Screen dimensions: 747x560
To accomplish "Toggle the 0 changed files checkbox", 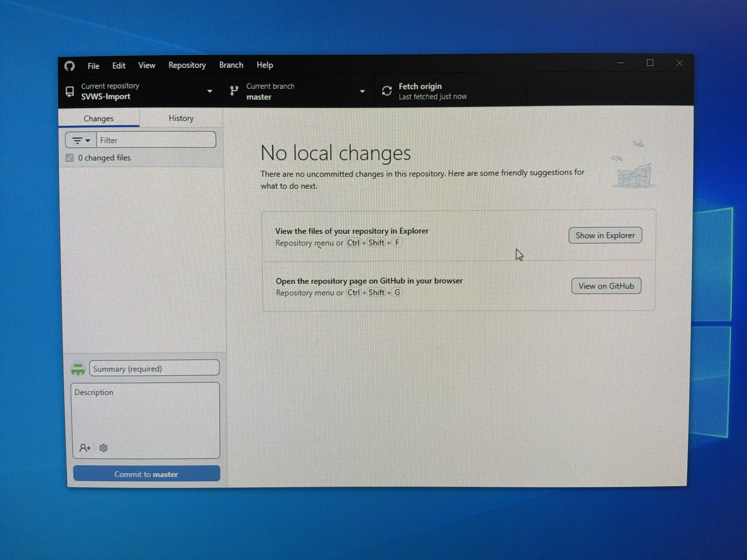I will tap(69, 158).
